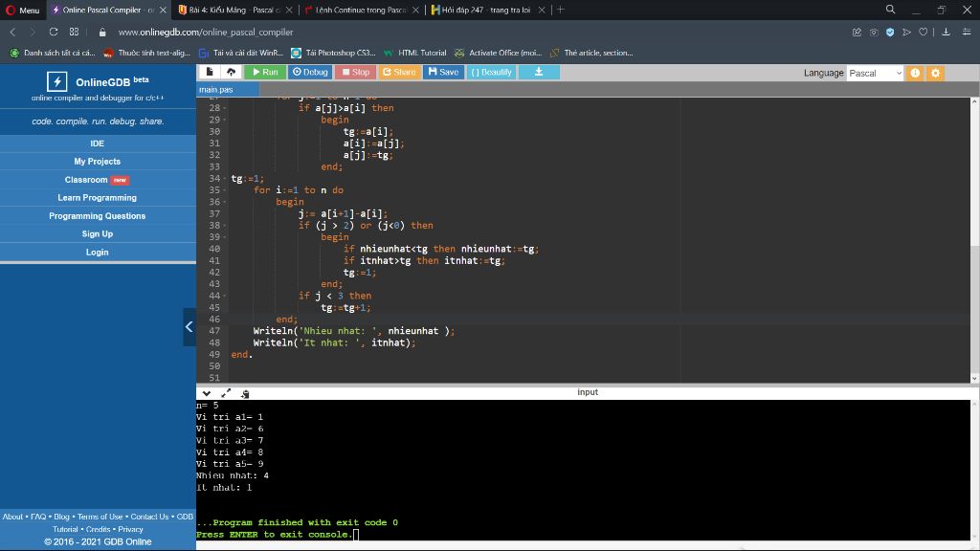This screenshot has width=980, height=551.
Task: Share the code via Share button
Action: (x=399, y=73)
